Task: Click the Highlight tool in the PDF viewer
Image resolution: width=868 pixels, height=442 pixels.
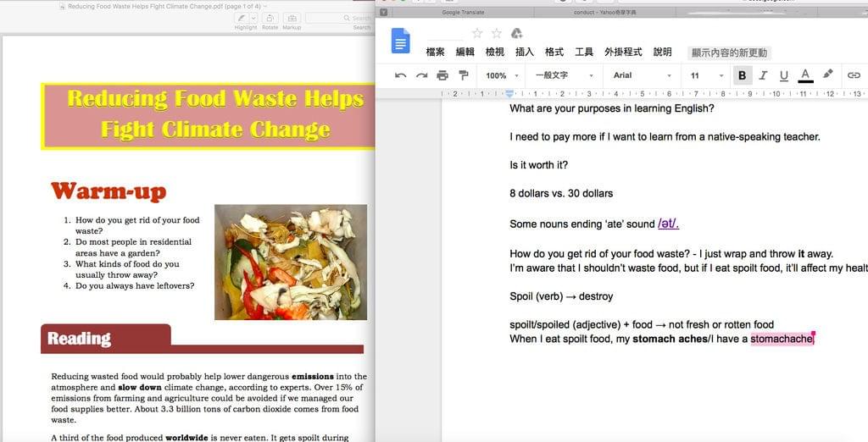Action: pos(242,19)
